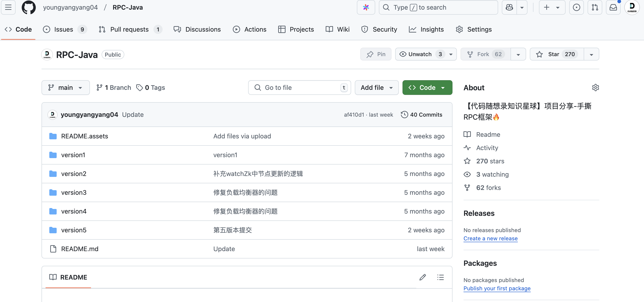Open the Security tab
The height and width of the screenshot is (302, 644).
tap(379, 29)
